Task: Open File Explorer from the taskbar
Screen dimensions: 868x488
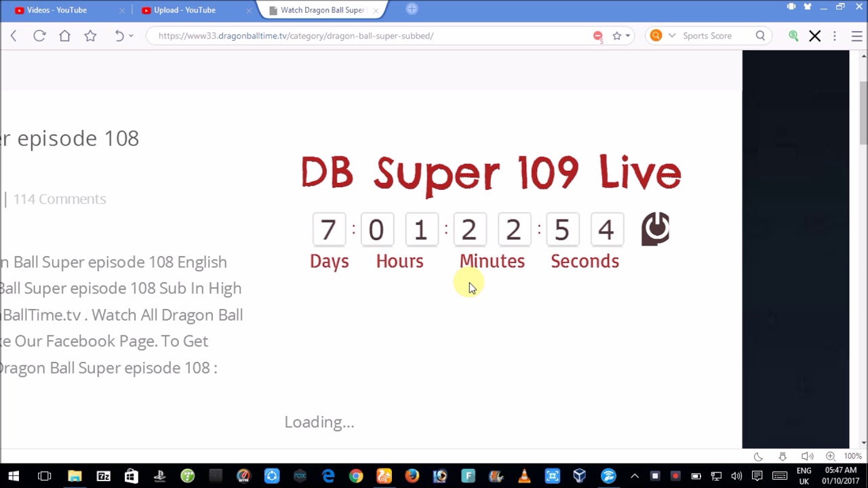Action: click(x=75, y=476)
